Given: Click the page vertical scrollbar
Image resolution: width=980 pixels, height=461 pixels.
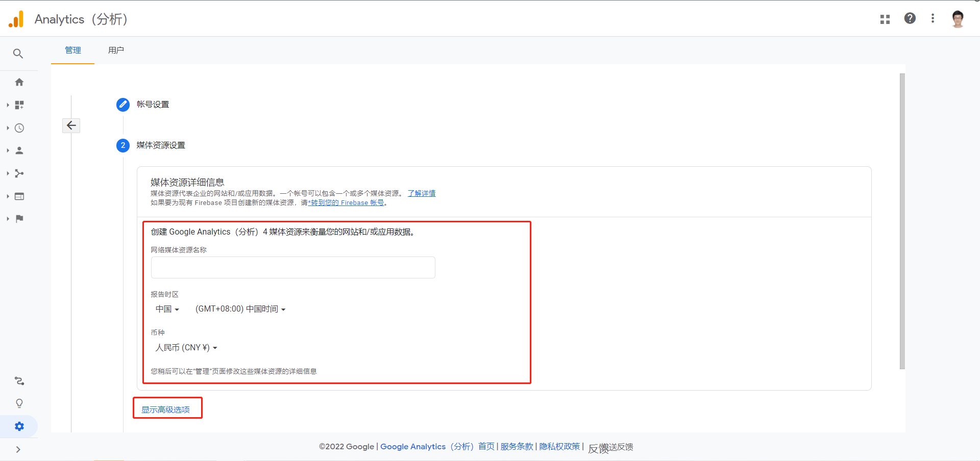Looking at the screenshot, I should pos(902,221).
